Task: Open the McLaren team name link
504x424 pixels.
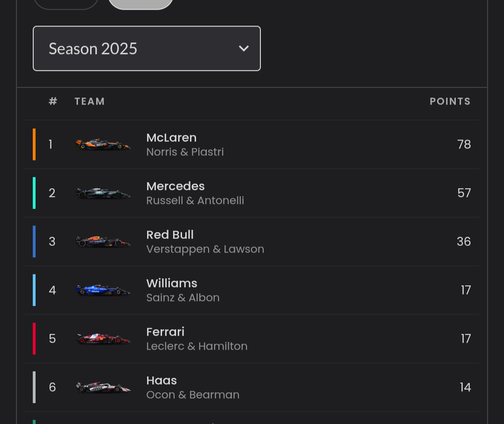Action: pyautogui.click(x=172, y=138)
